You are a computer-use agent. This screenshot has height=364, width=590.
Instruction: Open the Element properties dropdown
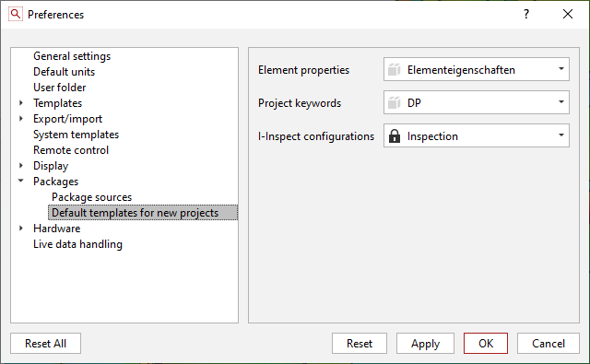coord(477,69)
